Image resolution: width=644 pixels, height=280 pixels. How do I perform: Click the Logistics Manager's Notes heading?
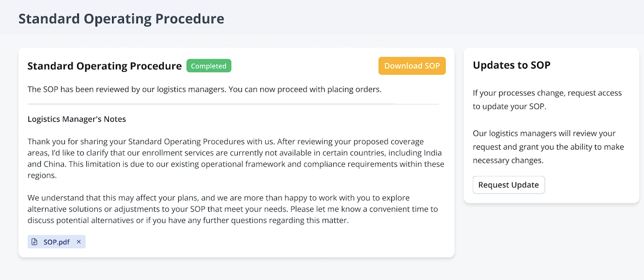(x=77, y=119)
